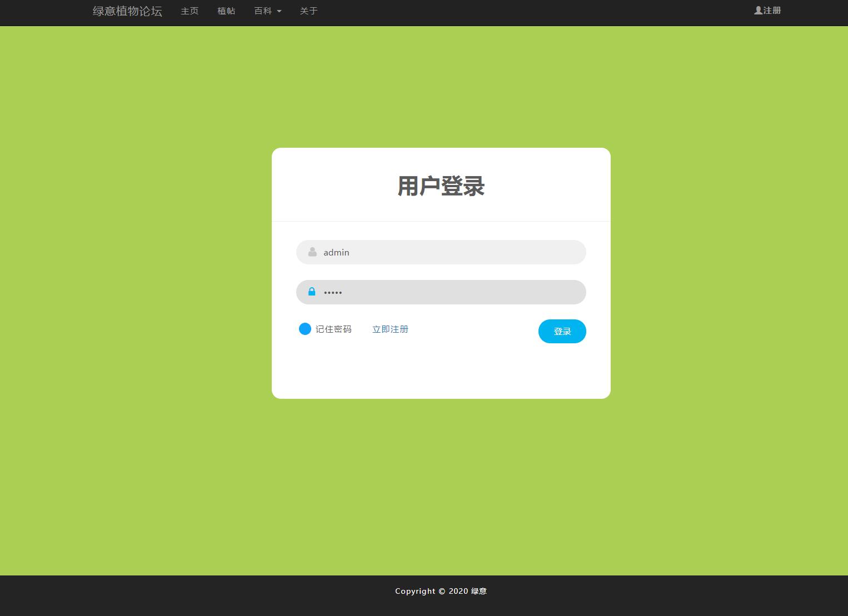Click the caret arrow next to 百科

(x=279, y=11)
